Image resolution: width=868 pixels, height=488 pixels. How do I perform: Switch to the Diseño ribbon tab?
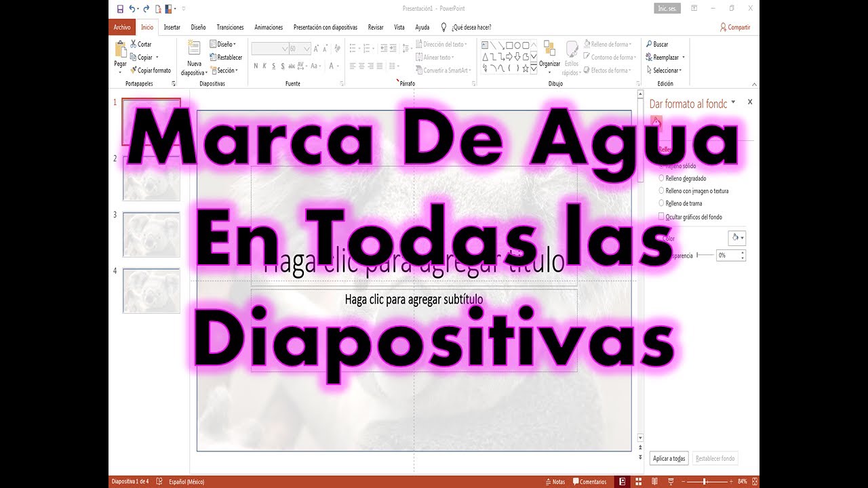pyautogui.click(x=199, y=27)
